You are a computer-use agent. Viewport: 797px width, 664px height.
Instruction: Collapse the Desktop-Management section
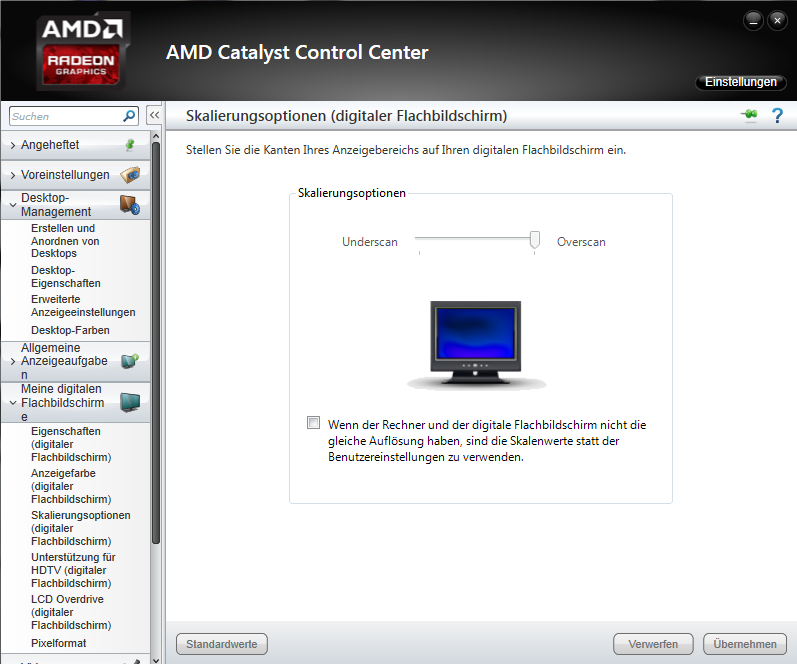coord(13,205)
